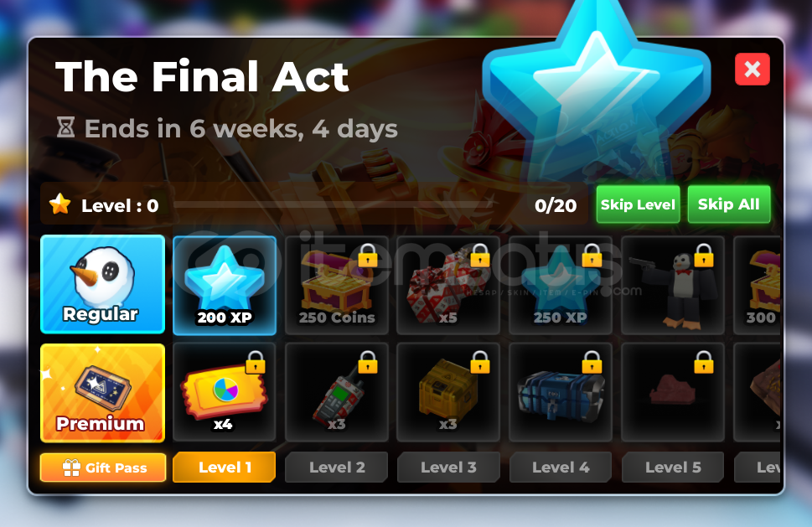Go to the Level 4 tab
812x527 pixels.
point(561,467)
